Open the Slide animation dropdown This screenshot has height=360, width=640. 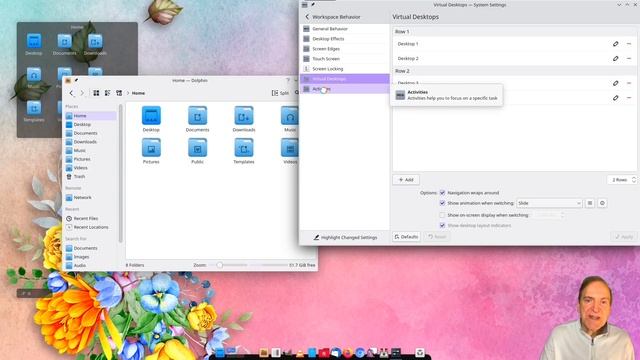(549, 203)
